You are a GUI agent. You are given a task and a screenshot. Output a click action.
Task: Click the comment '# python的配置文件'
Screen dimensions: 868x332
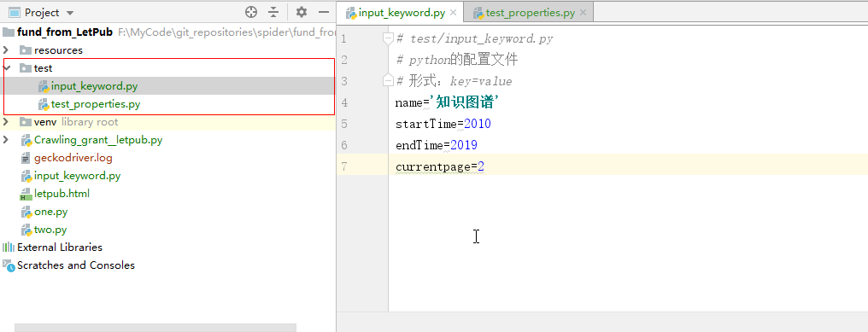click(x=457, y=60)
